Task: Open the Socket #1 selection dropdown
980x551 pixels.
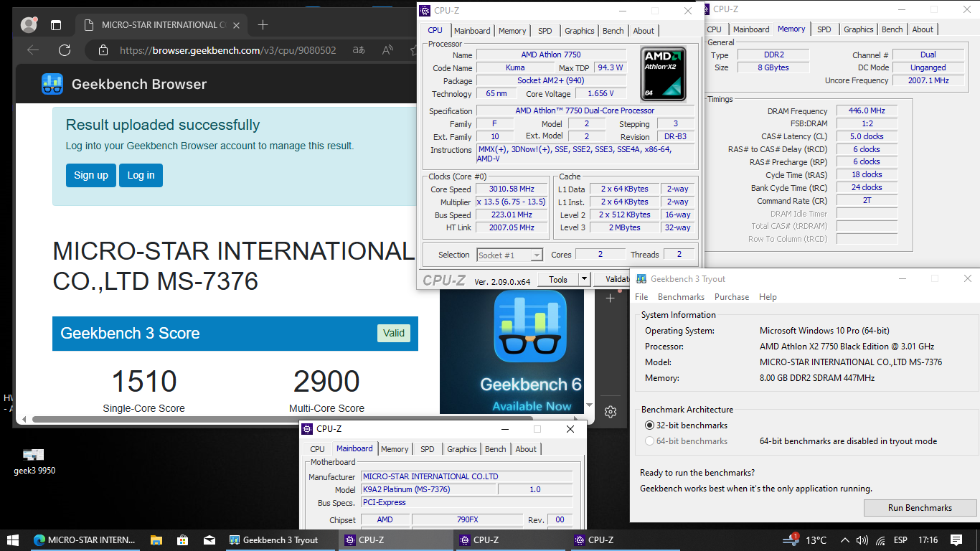Action: [x=510, y=255]
